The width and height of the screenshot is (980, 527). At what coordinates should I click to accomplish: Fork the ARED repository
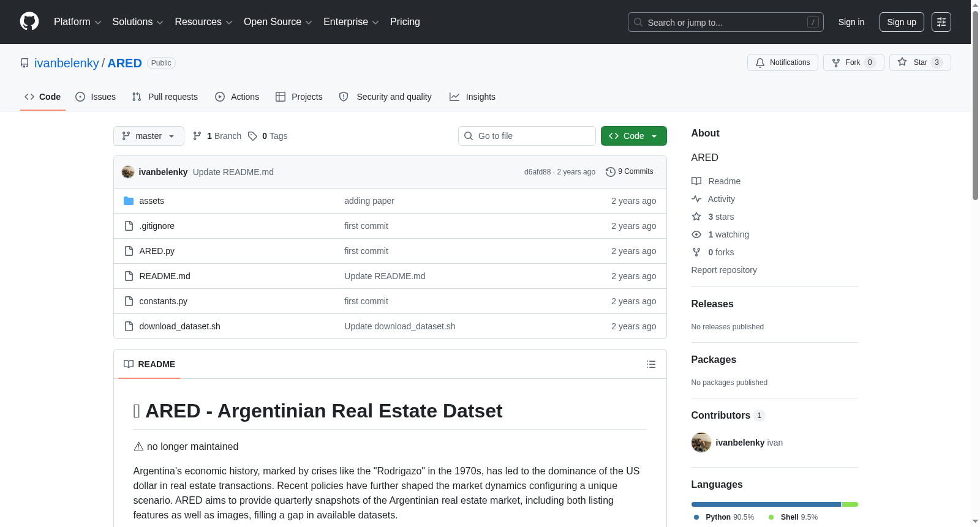click(853, 62)
